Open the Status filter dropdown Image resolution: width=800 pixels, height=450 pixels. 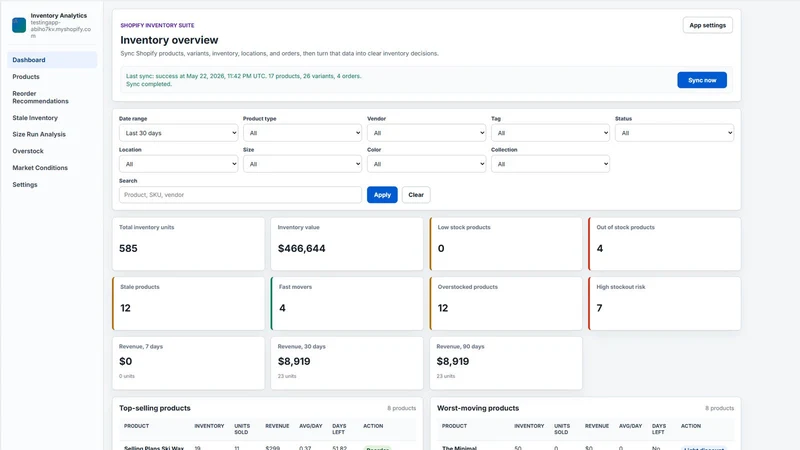[x=674, y=133]
